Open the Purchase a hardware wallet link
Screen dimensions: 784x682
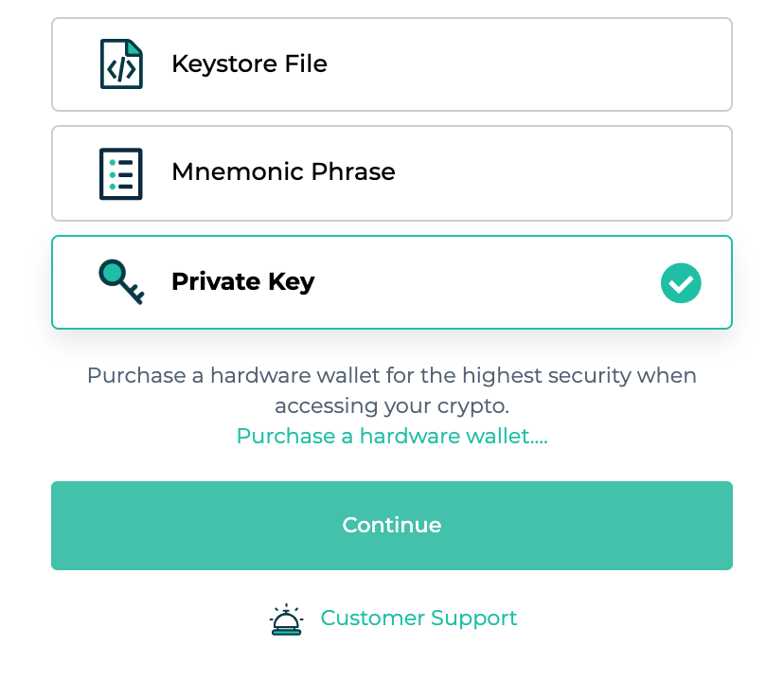tap(392, 436)
